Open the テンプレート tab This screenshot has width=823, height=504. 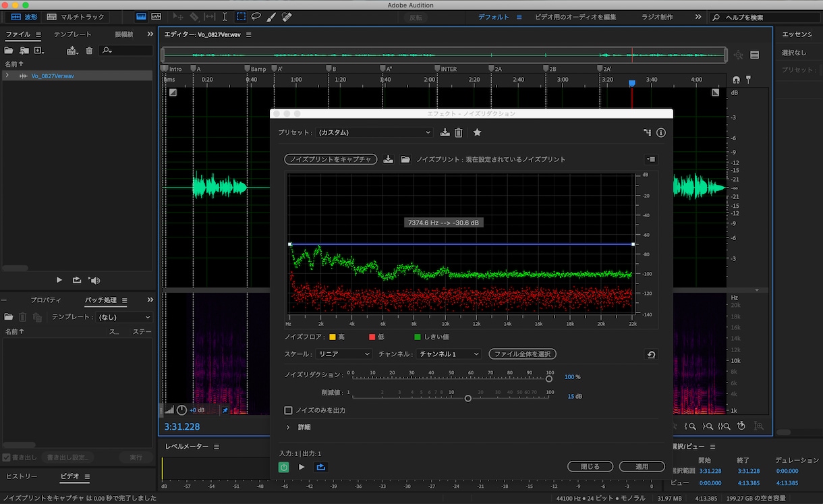click(73, 34)
